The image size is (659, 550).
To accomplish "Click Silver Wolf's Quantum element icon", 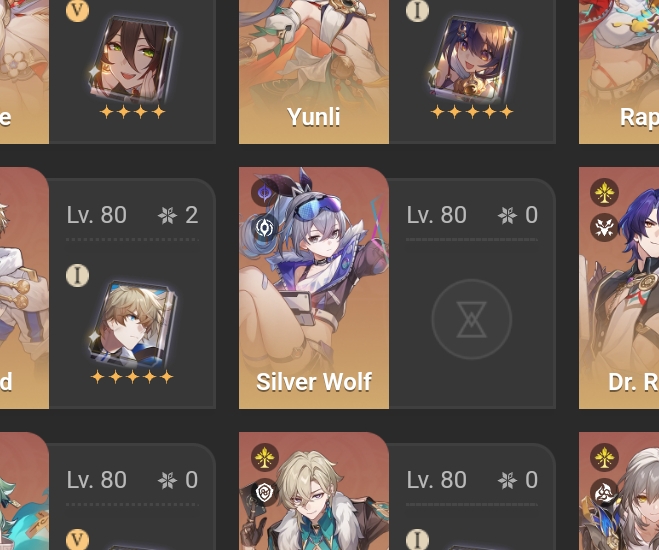I will 264,192.
